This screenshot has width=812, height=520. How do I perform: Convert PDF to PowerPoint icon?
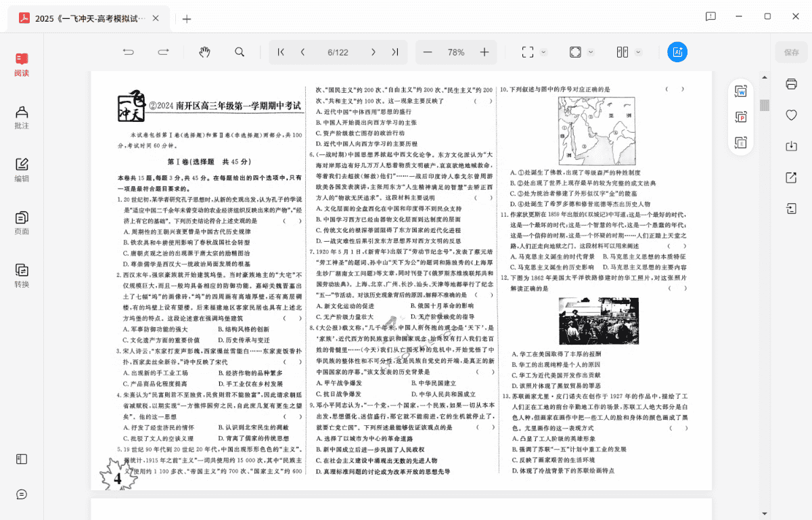741,117
